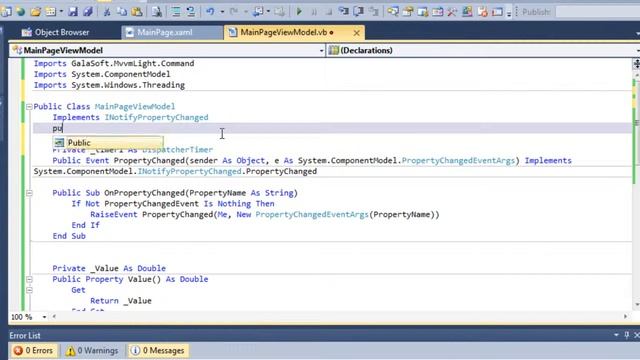Viewport: 640px width, 360px height.
Task: Comment out the selected lines icon
Action: 176,12
